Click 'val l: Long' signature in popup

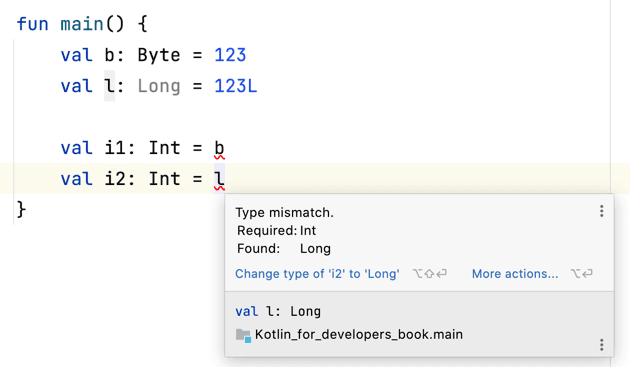click(x=278, y=312)
